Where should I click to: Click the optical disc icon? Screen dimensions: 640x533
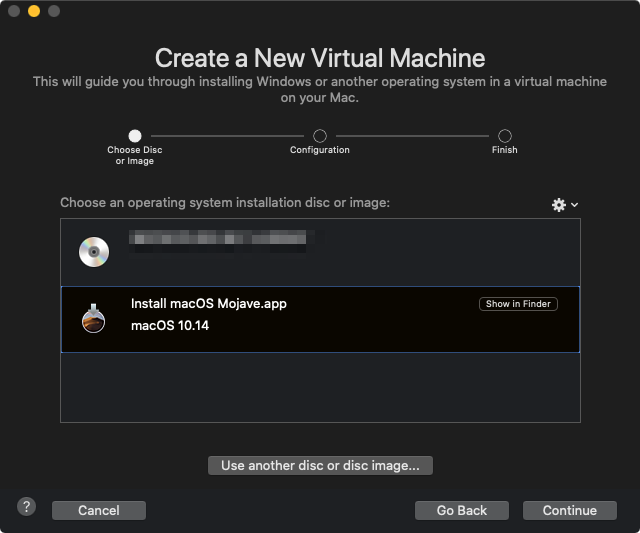[x=94, y=252]
